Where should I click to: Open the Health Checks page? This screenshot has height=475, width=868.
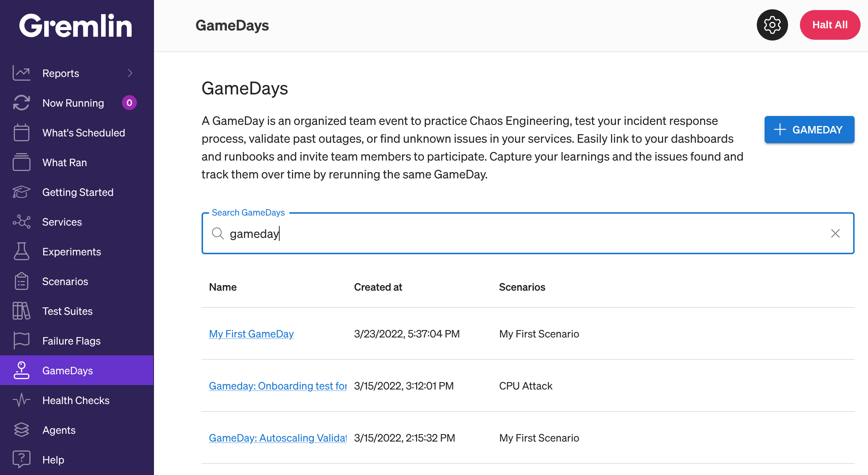pyautogui.click(x=77, y=400)
